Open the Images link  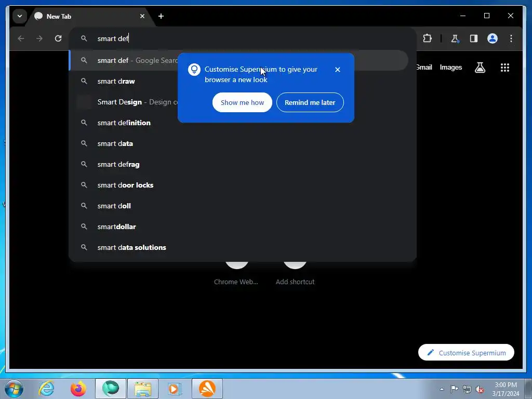[450, 67]
